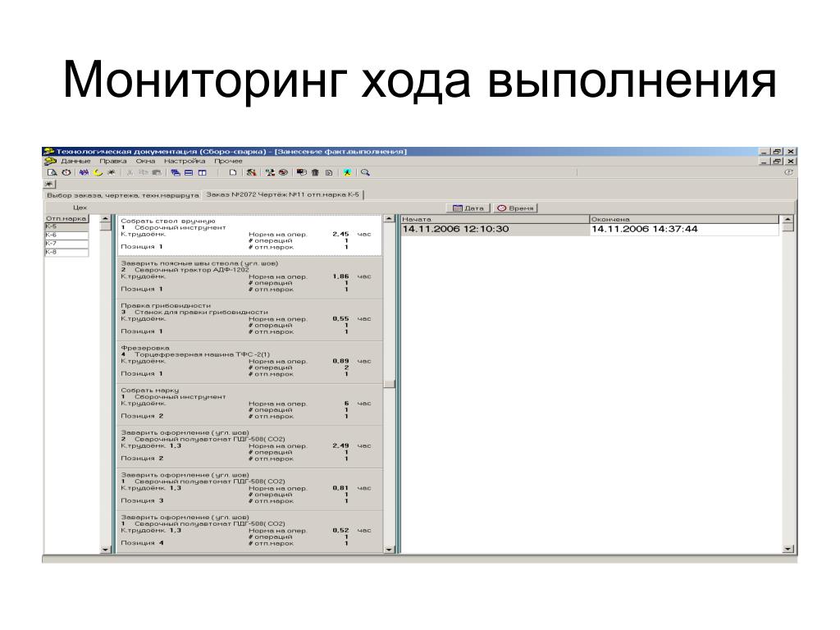Screen dimensions: 840x630
Task: Click the Цех label above the list
Action: [x=80, y=208]
